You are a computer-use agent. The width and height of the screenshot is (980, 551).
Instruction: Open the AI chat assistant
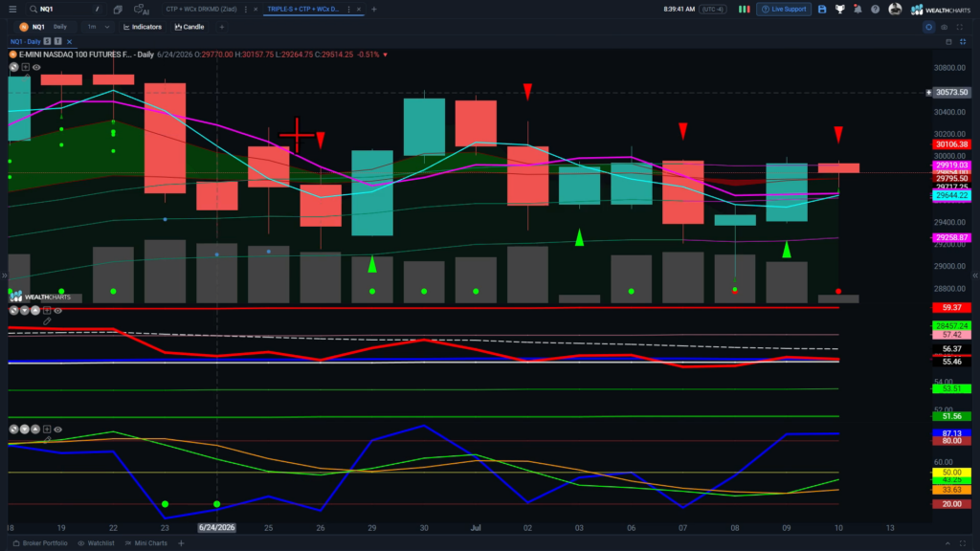point(142,10)
